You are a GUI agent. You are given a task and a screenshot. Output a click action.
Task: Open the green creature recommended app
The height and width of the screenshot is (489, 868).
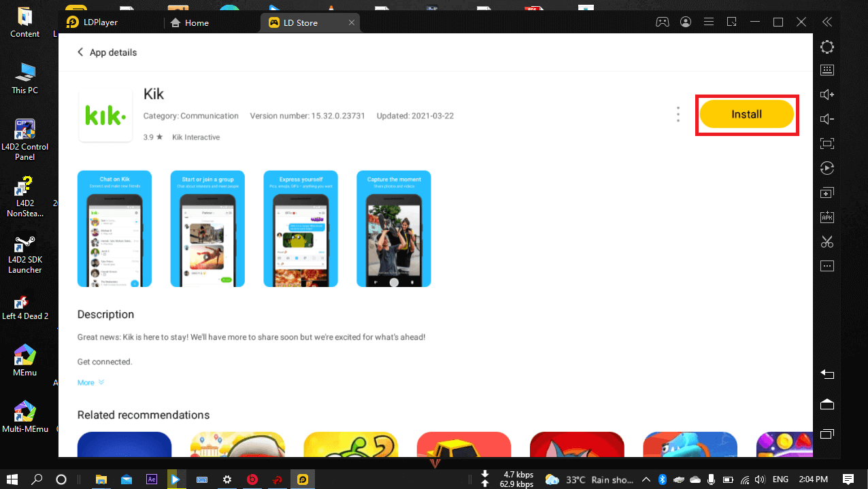(x=351, y=444)
